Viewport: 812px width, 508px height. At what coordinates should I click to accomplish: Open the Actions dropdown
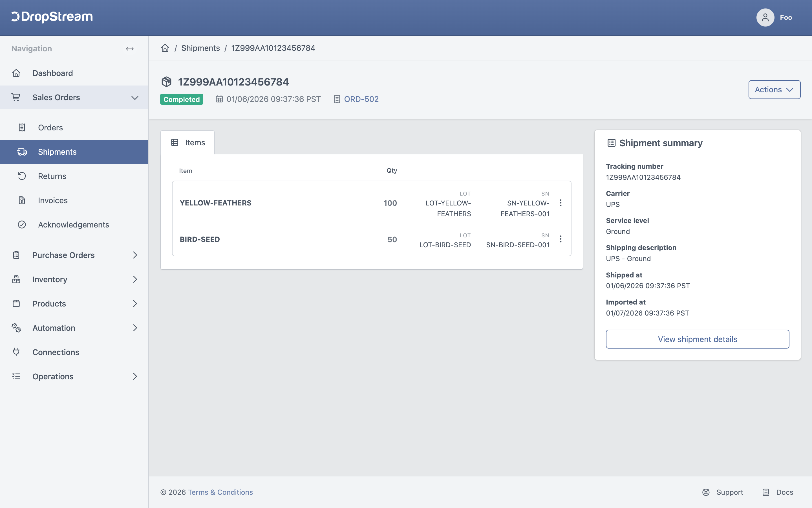(x=774, y=89)
